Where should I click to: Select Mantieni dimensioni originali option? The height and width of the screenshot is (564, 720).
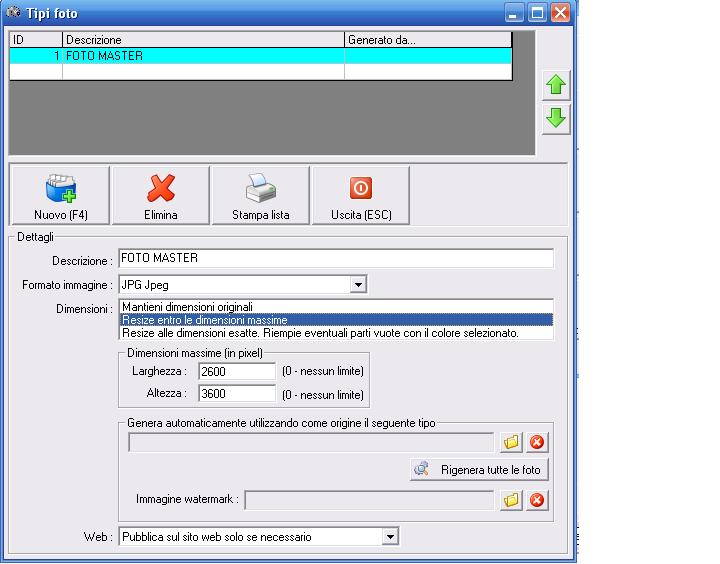[x=336, y=307]
